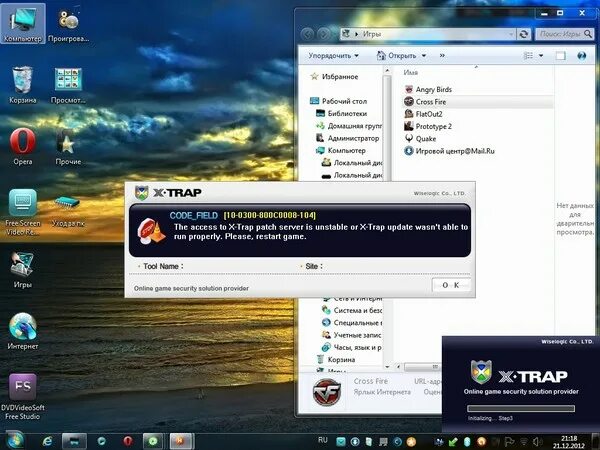Select Игровой центр@Mail.Ru shortcut
Screen dimensions: 600x450
click(450, 151)
